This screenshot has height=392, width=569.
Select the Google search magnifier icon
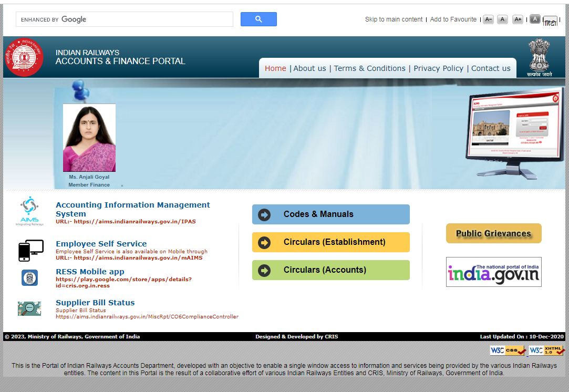pos(258,19)
